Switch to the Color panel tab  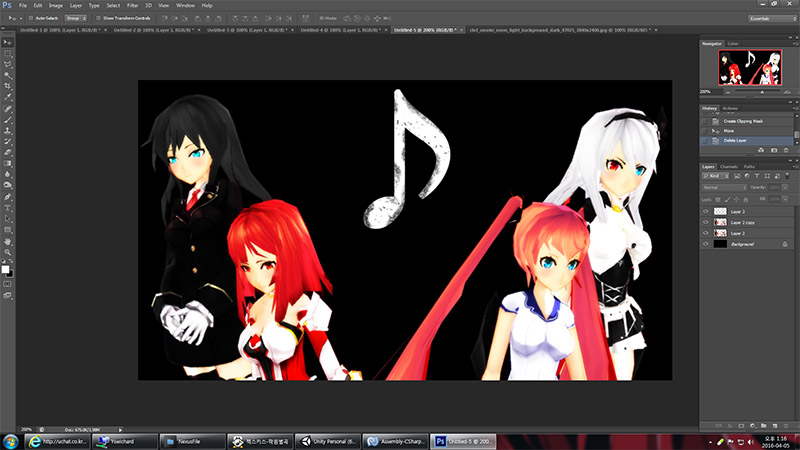733,44
